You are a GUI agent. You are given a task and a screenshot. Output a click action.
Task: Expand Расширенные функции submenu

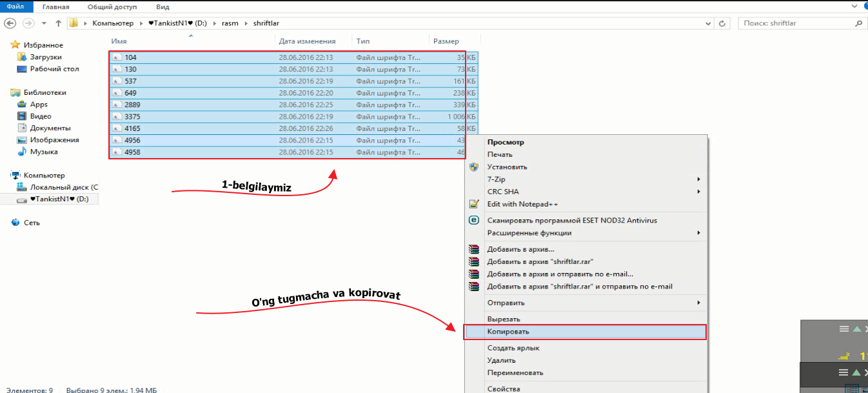[586, 233]
